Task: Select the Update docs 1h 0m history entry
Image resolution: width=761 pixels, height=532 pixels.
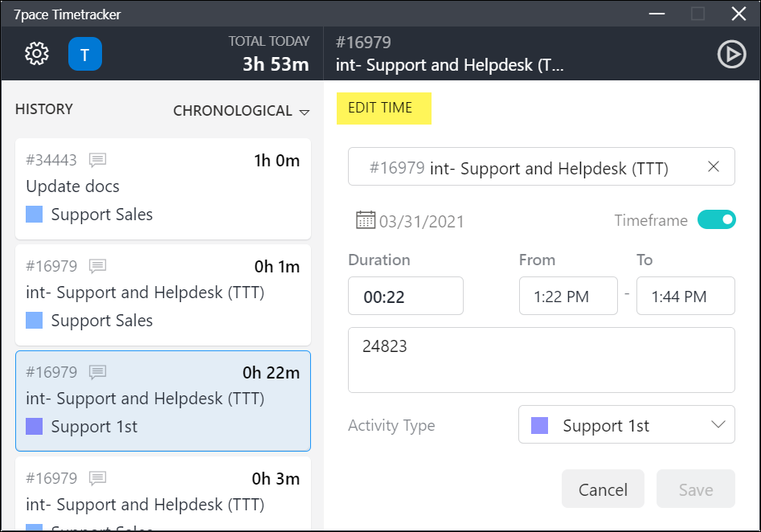Action: pos(163,189)
